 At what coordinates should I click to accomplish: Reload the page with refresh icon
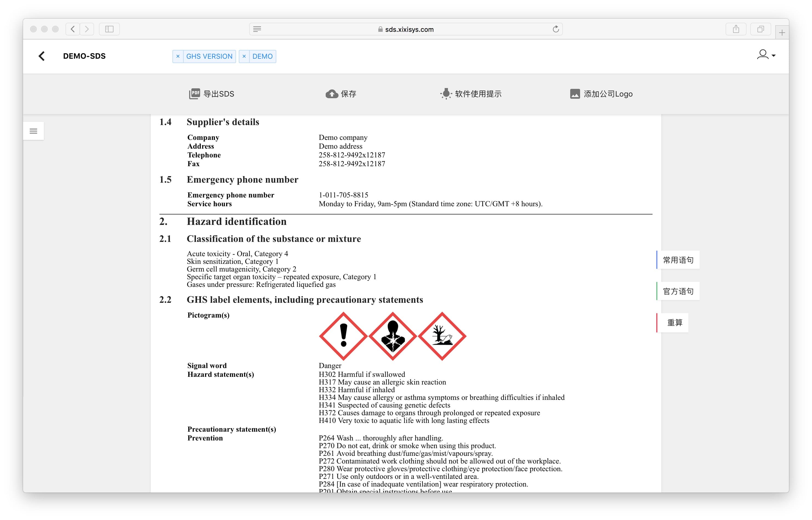(x=556, y=29)
